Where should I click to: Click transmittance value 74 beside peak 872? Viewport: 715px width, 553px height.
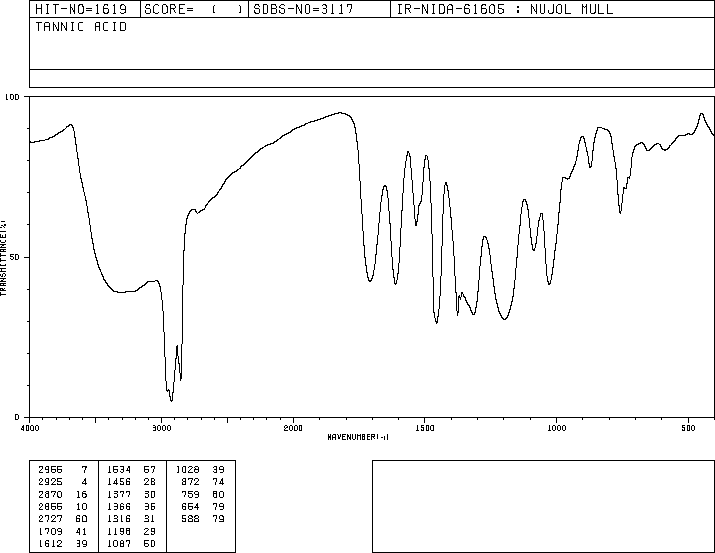click(218, 481)
